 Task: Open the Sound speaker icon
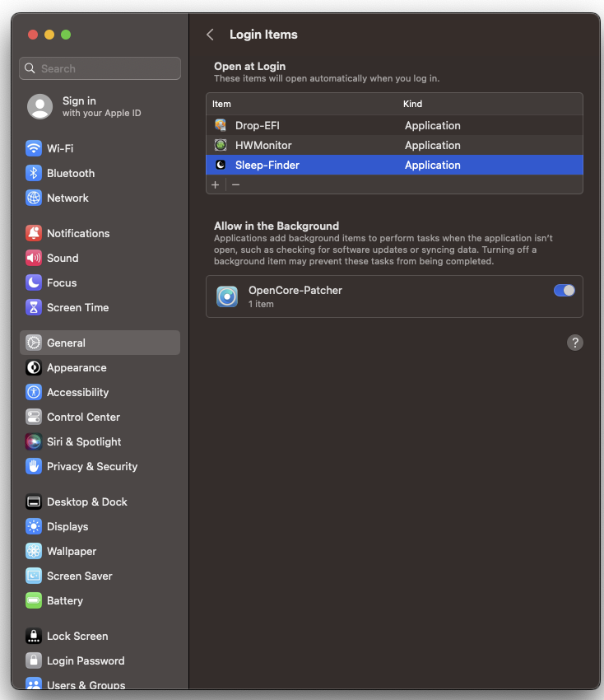point(34,258)
